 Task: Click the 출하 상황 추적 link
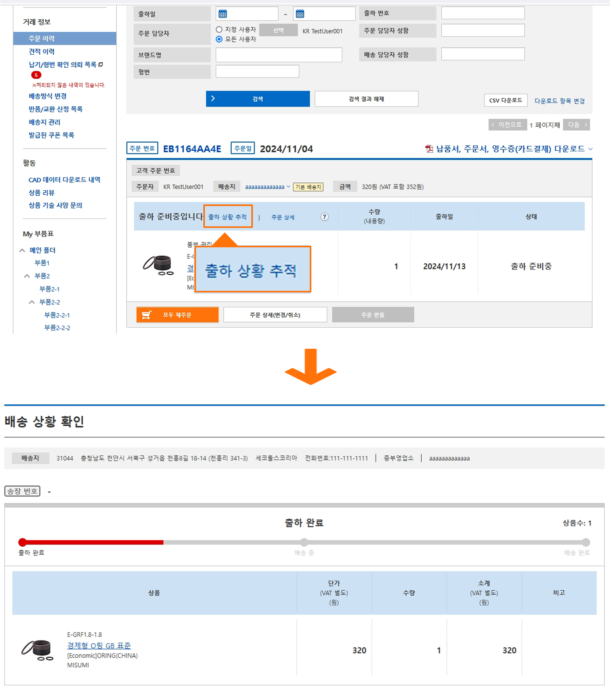227,217
